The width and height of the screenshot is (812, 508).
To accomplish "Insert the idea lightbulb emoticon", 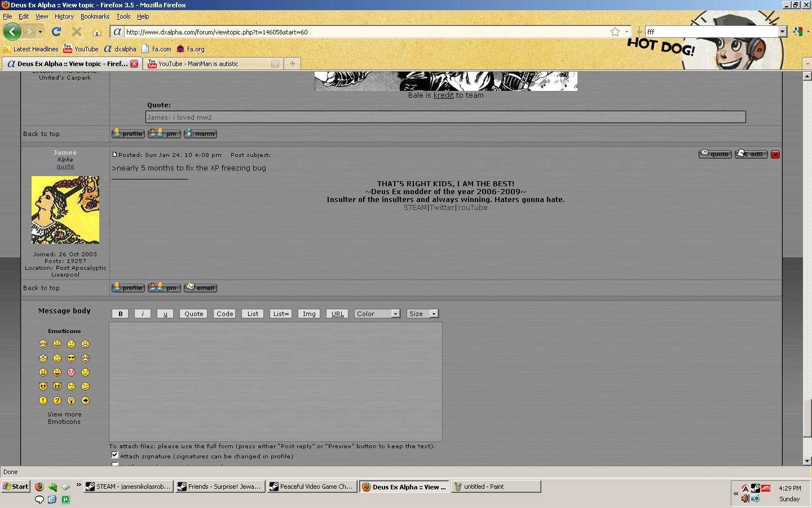I will click(71, 400).
